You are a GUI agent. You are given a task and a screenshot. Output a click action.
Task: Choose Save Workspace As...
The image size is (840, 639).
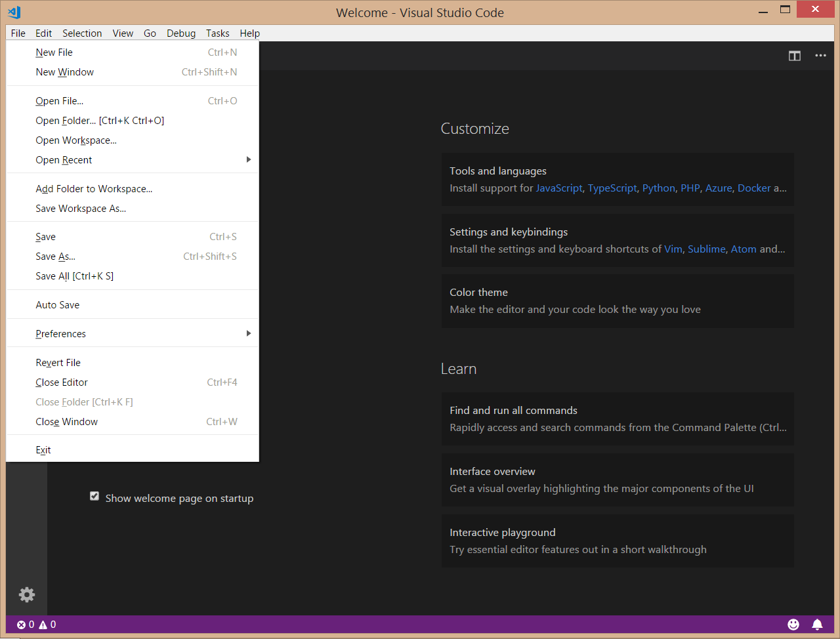click(x=133, y=209)
